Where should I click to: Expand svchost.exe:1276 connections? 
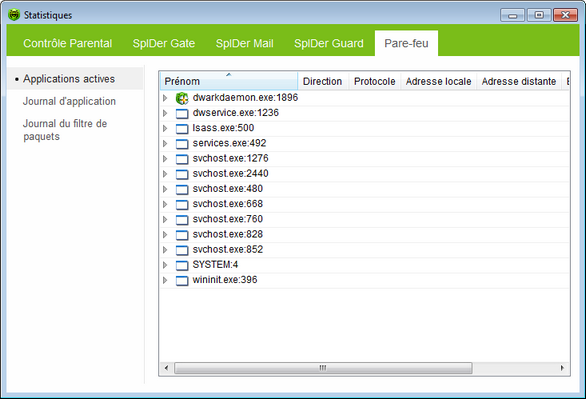[x=165, y=158]
